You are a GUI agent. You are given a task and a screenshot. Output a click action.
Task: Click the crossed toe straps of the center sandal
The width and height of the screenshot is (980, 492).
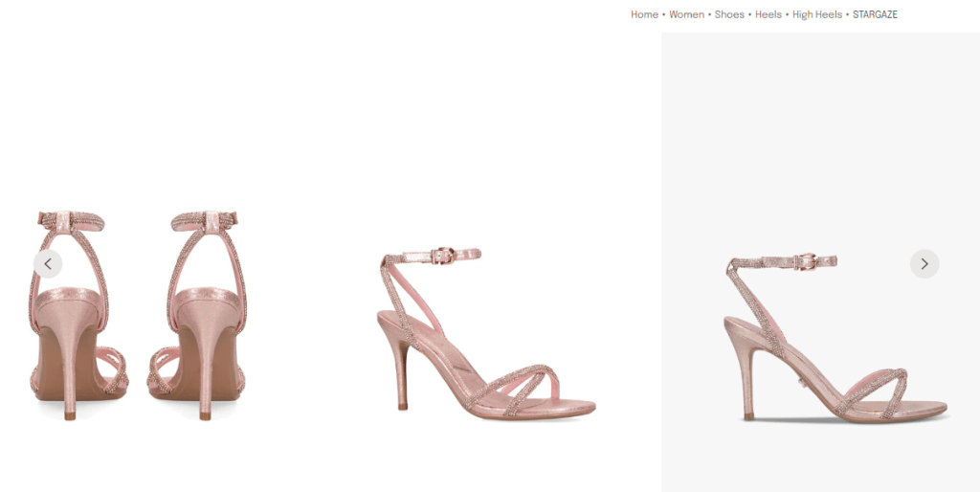pyautogui.click(x=522, y=381)
